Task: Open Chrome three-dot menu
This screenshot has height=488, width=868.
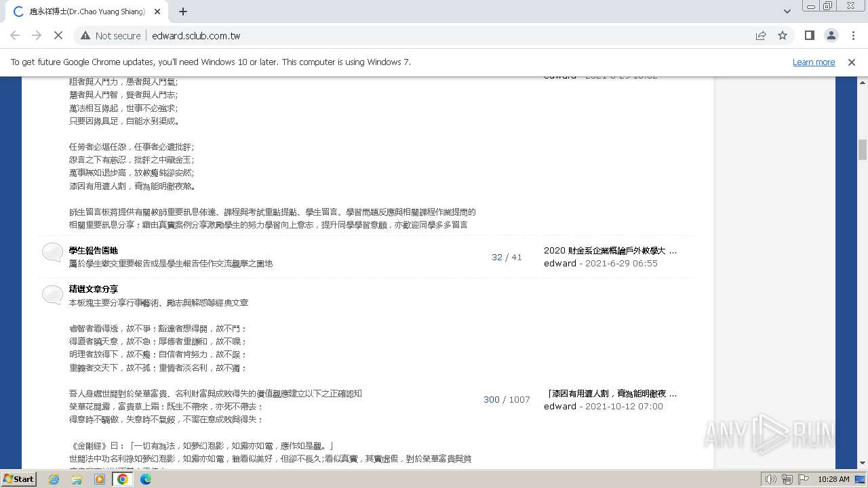Action: coord(852,35)
